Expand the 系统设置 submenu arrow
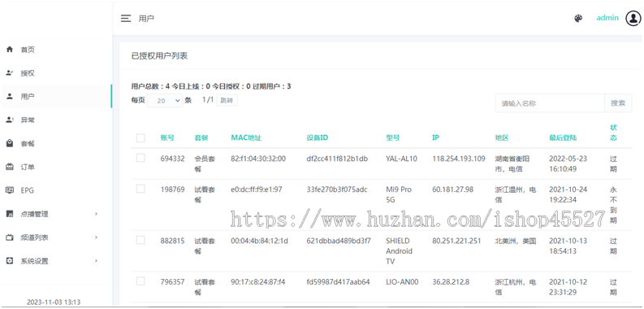The height and width of the screenshot is (309, 644). point(96,261)
